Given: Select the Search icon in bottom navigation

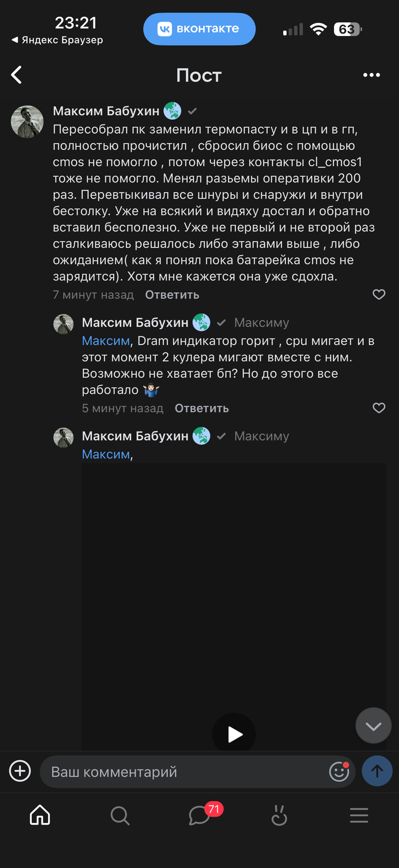Looking at the screenshot, I should [120, 815].
